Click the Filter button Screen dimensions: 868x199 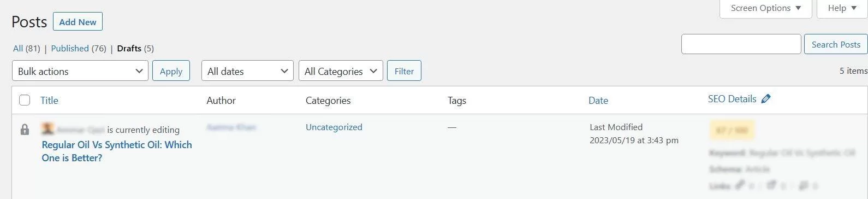[x=404, y=71]
